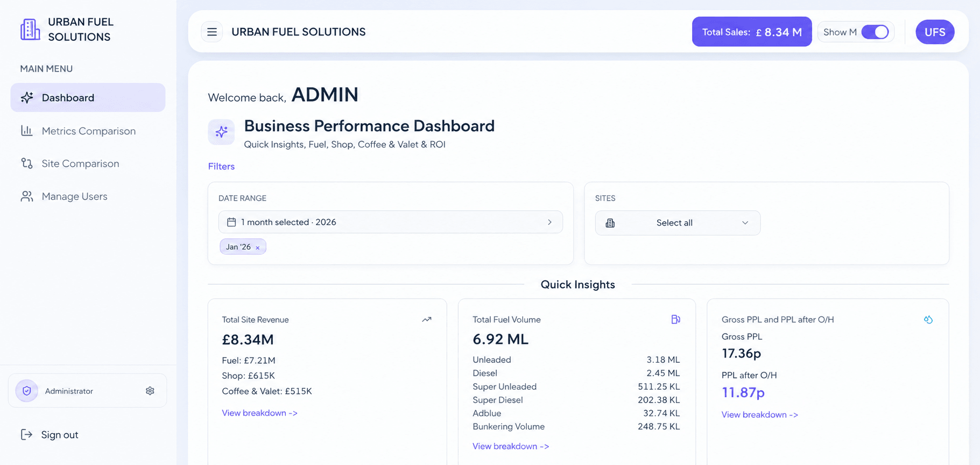Open Site Comparison page
The height and width of the screenshot is (465, 980).
[x=88, y=164]
